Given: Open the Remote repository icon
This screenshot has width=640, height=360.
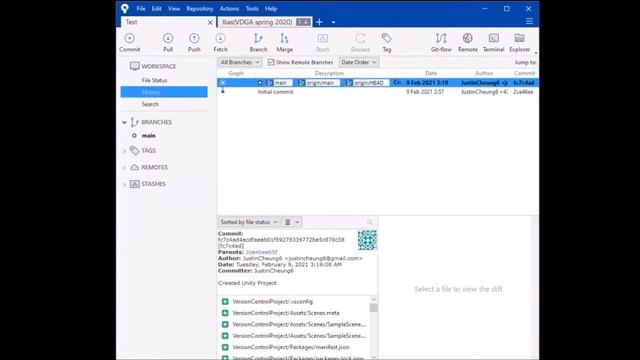Looking at the screenshot, I should click(x=467, y=42).
